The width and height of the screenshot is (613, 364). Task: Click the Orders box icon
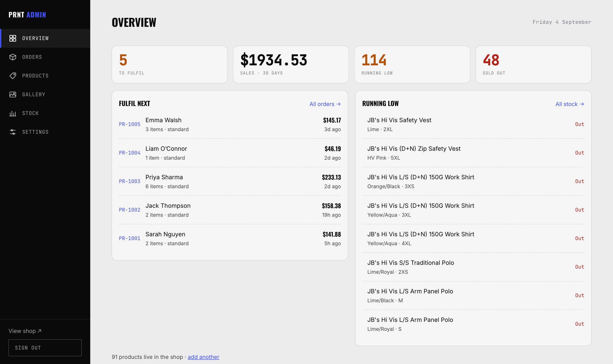(13, 57)
